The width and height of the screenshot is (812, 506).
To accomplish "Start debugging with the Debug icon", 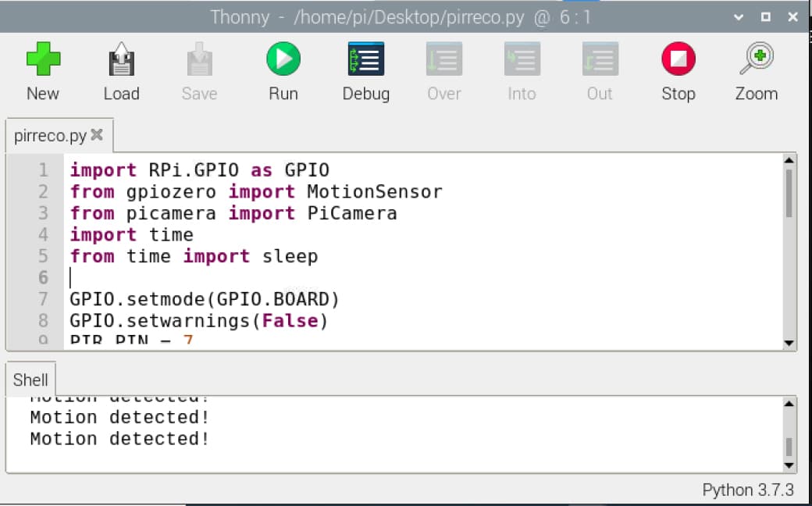I will 365,59.
